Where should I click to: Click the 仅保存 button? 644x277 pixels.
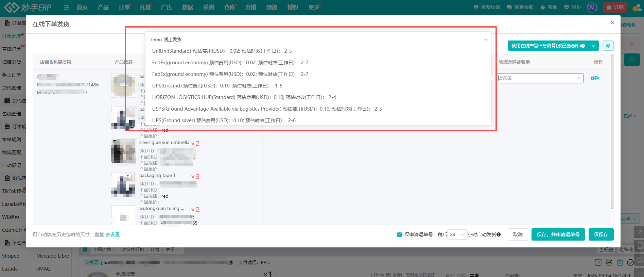pos(601,234)
